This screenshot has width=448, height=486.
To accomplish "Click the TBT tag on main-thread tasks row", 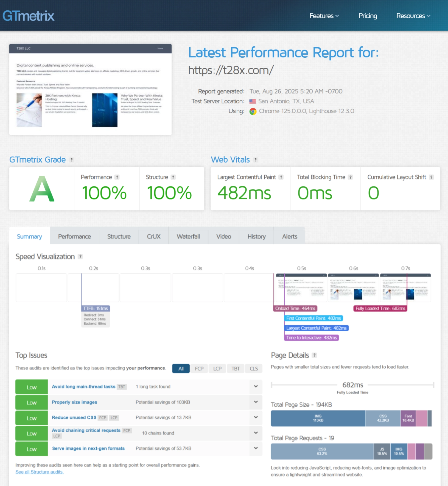I will click(x=122, y=387).
